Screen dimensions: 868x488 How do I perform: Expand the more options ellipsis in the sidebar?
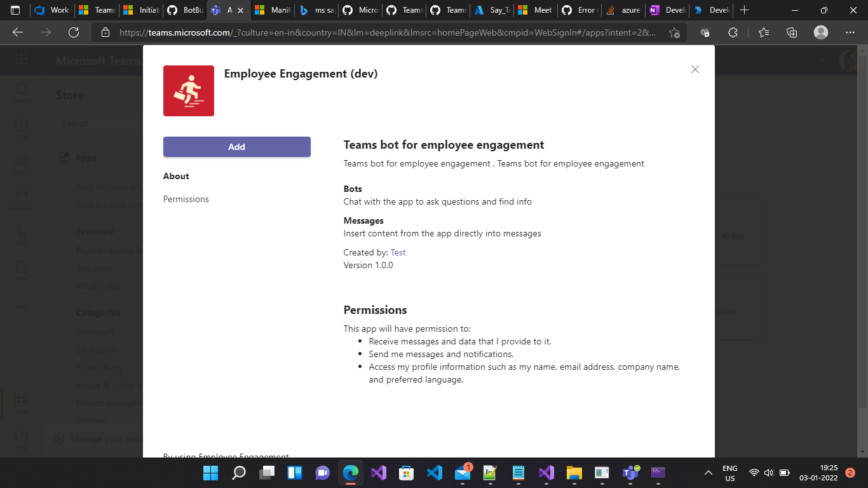(x=21, y=306)
